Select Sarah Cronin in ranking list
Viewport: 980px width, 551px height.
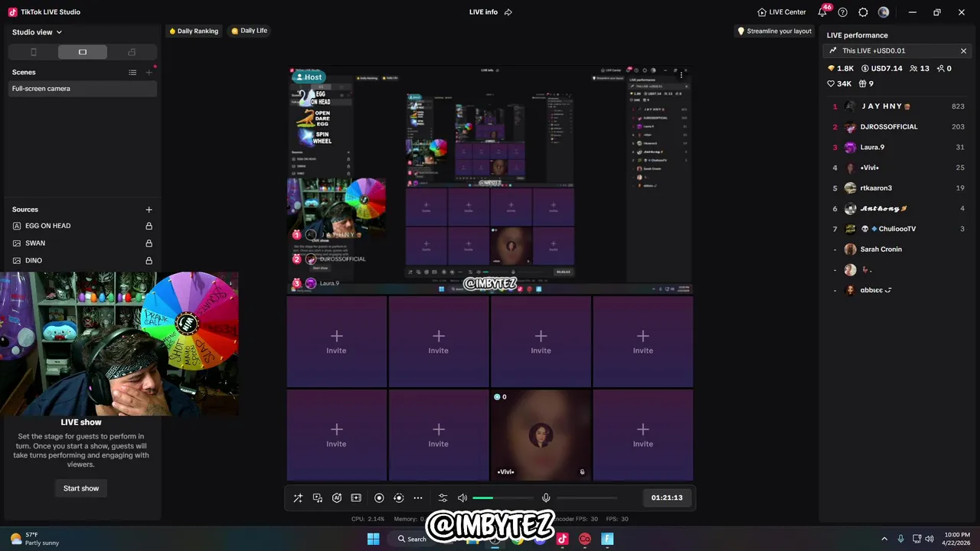(900, 249)
